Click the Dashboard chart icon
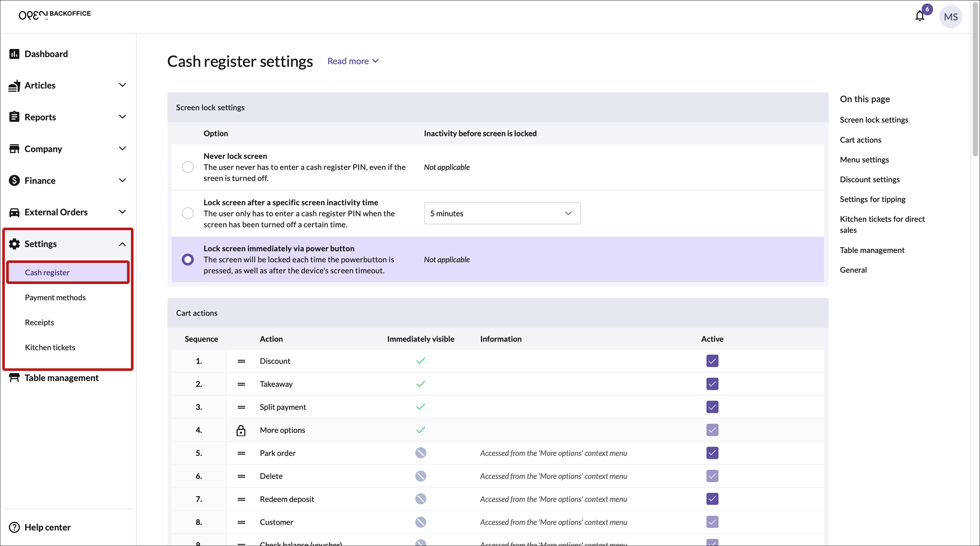This screenshot has height=546, width=980. 14,54
